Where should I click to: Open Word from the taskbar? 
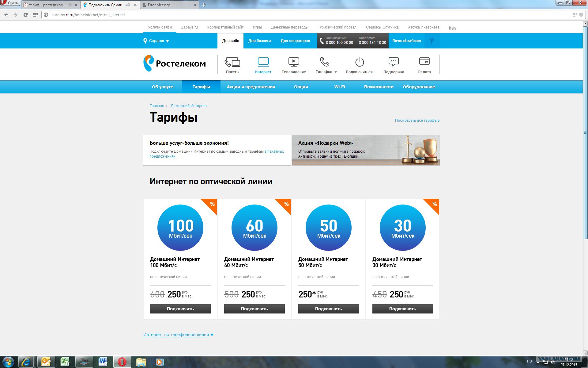click(103, 362)
